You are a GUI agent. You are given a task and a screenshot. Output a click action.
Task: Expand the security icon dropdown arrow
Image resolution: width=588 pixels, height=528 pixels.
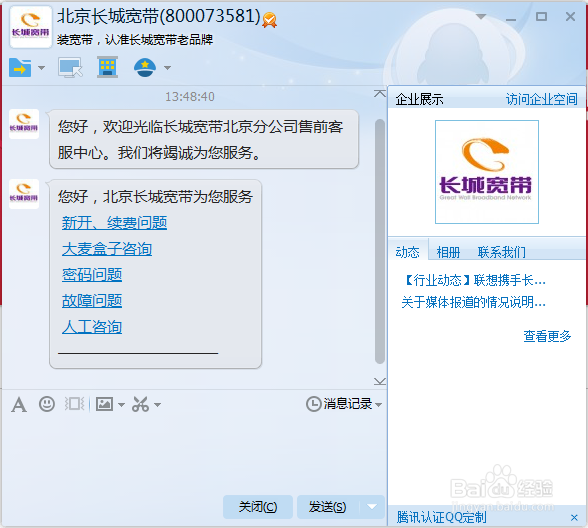[167, 68]
